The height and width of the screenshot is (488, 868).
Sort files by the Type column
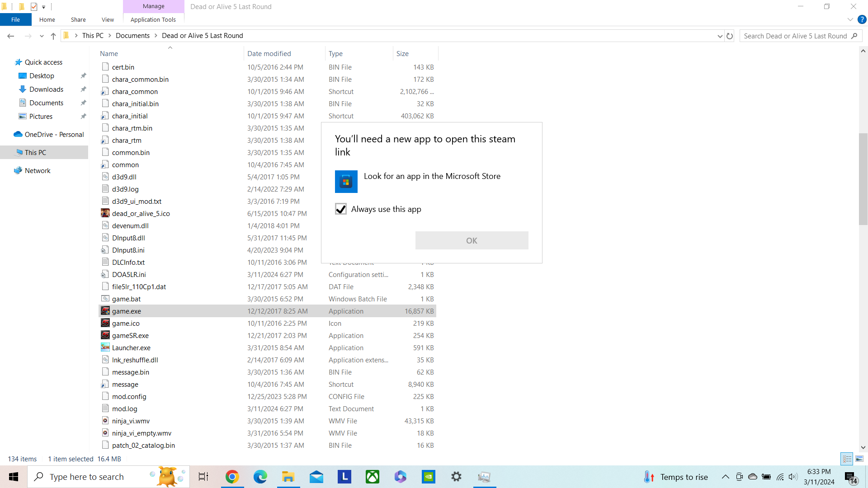click(x=335, y=53)
